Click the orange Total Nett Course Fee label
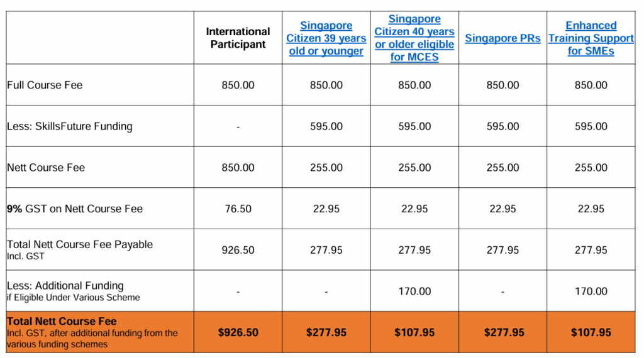Viewport: 644px width, 358px height. point(62,322)
